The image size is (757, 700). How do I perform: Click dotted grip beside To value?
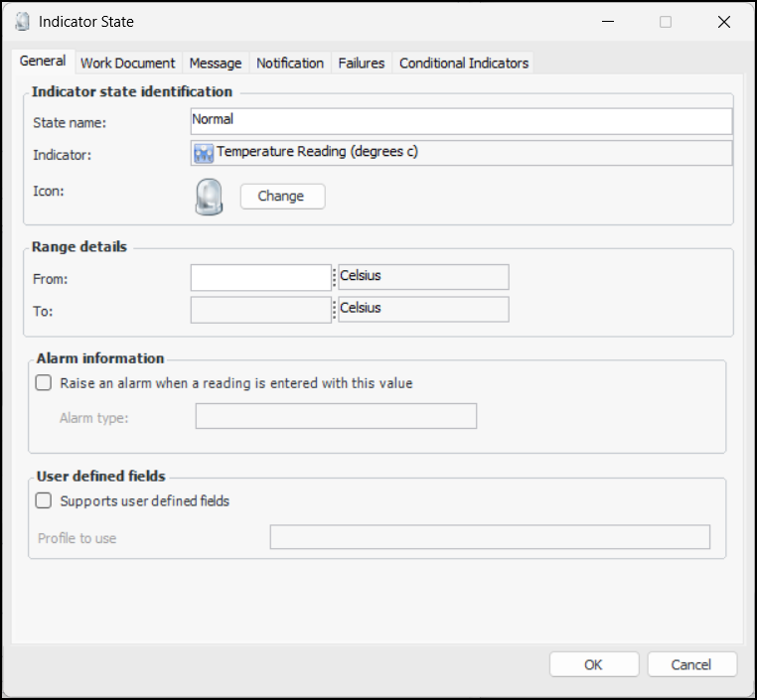pyautogui.click(x=334, y=310)
